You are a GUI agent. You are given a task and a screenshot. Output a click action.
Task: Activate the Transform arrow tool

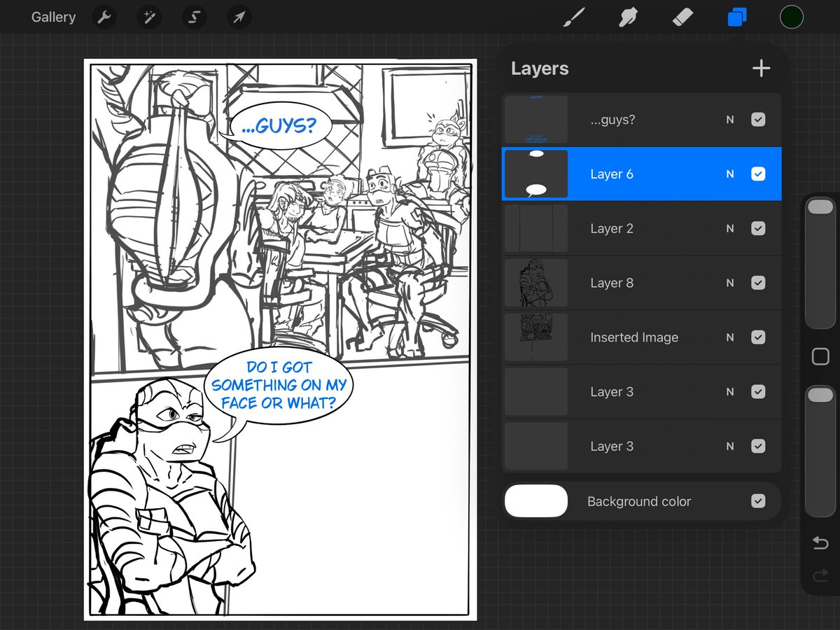point(239,17)
